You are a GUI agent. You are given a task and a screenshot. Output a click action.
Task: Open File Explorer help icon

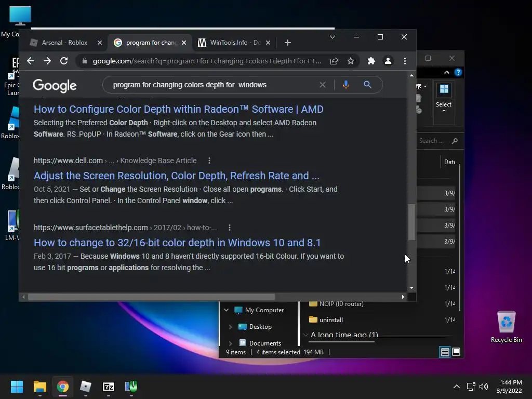click(458, 72)
